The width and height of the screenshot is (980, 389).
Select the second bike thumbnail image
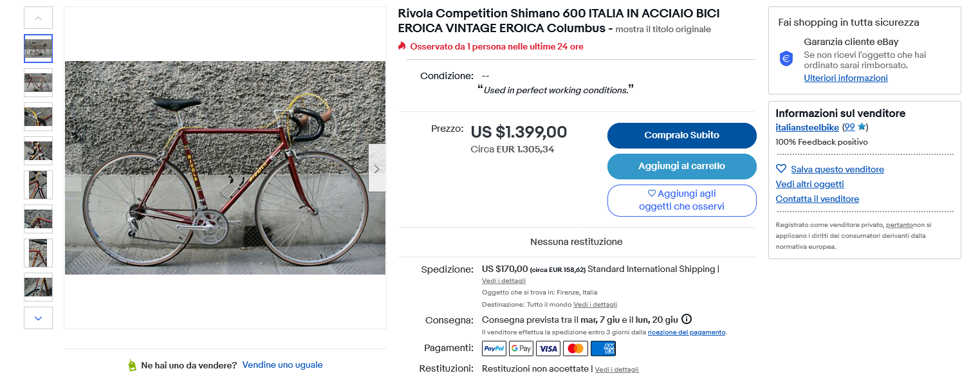tap(38, 82)
